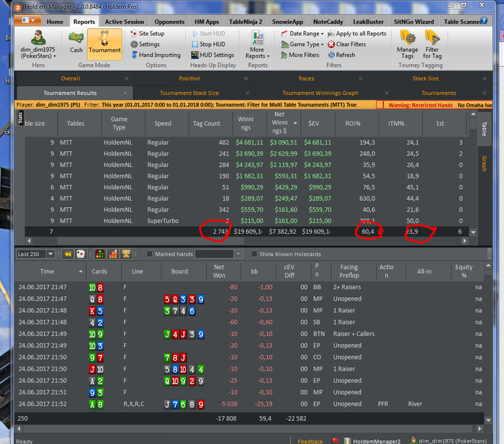Open Site Setup options
This screenshot has height=444, width=504.
point(148,33)
